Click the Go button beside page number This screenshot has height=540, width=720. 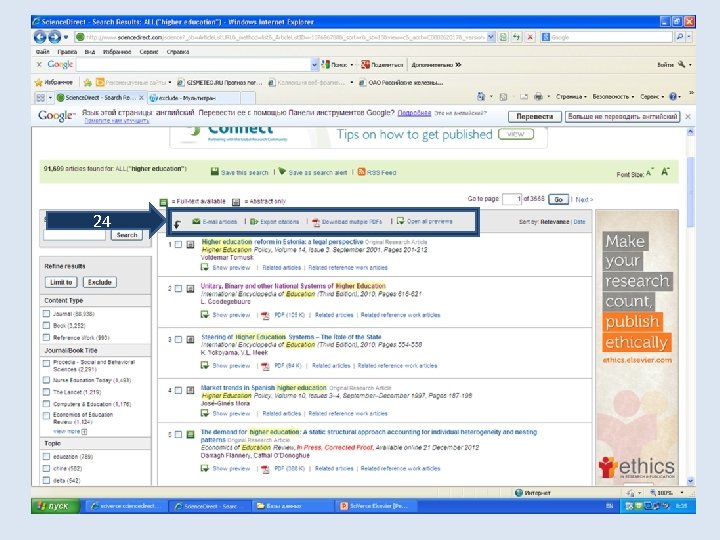coord(558,199)
